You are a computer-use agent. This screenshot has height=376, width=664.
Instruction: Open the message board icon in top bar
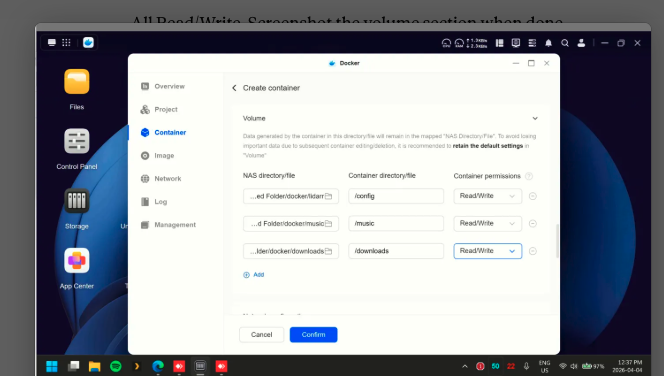coord(516,43)
